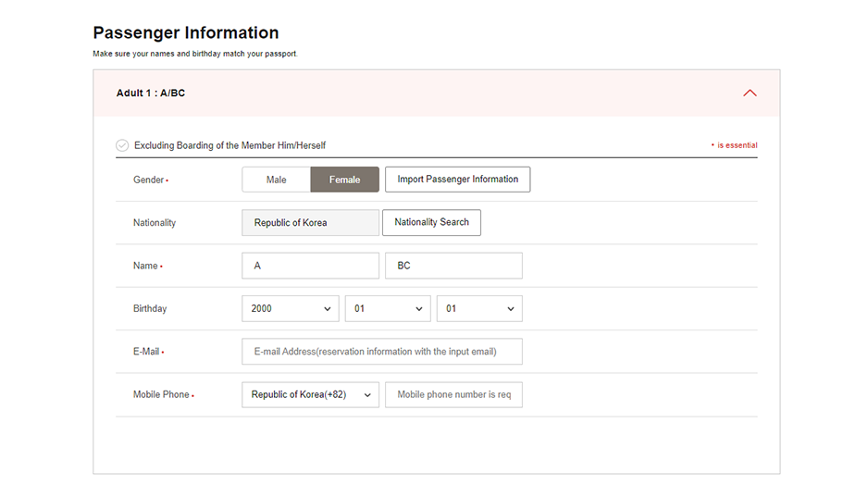Open Nationality Search

[431, 222]
